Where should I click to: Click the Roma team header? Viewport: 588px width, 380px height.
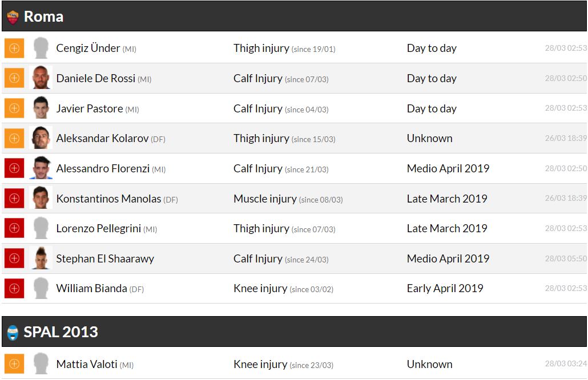point(43,17)
